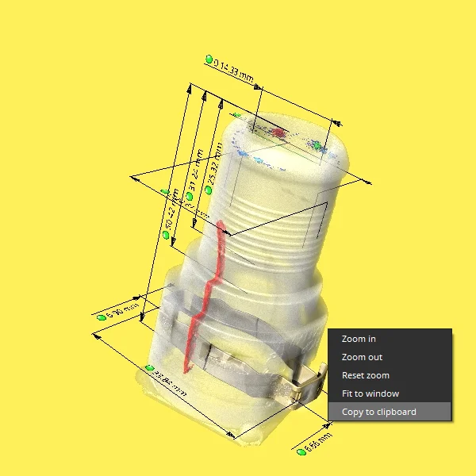This screenshot has height=476, width=476.
Task: Select green marker of the 50.42 mm dimension
Action: pyautogui.click(x=166, y=235)
